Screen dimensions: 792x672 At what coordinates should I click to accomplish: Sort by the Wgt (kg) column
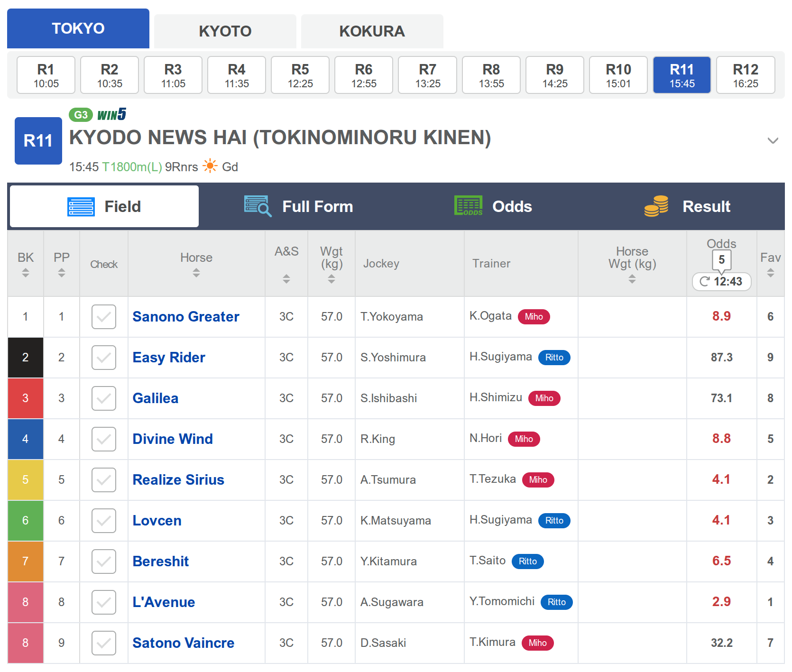pos(332,279)
